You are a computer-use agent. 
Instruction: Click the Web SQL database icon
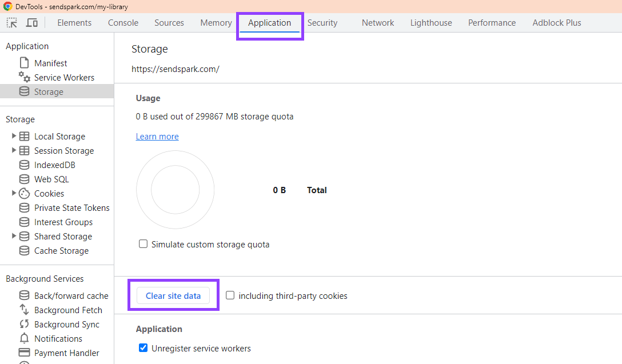(x=24, y=179)
